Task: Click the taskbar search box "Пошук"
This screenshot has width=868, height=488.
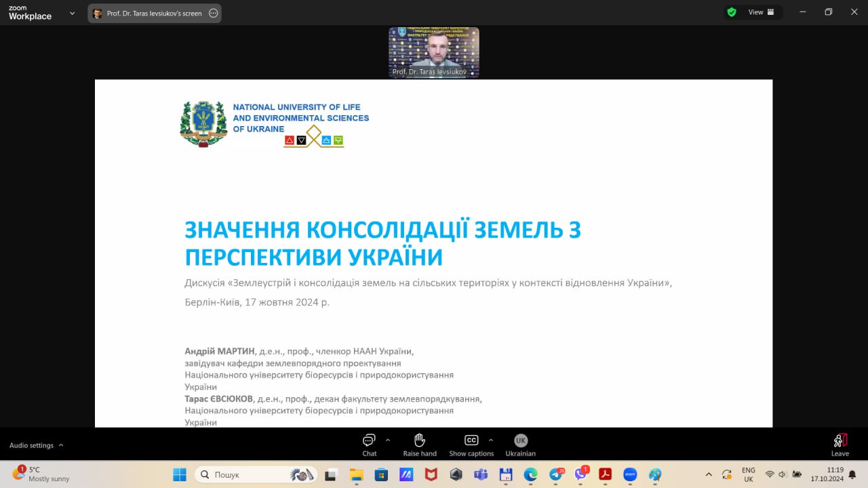Action: [257, 474]
